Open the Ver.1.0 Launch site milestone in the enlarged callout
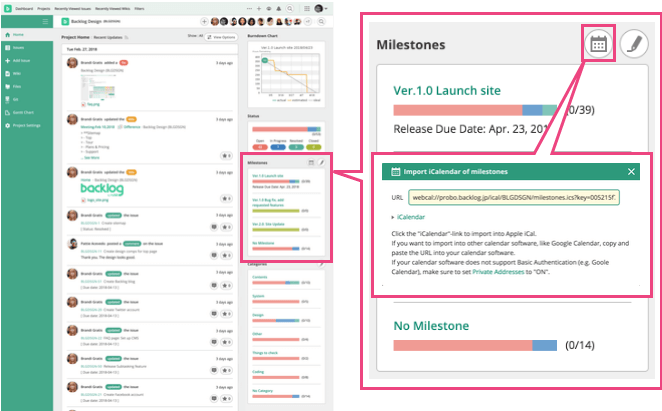This screenshot has height=411, width=662. click(447, 90)
